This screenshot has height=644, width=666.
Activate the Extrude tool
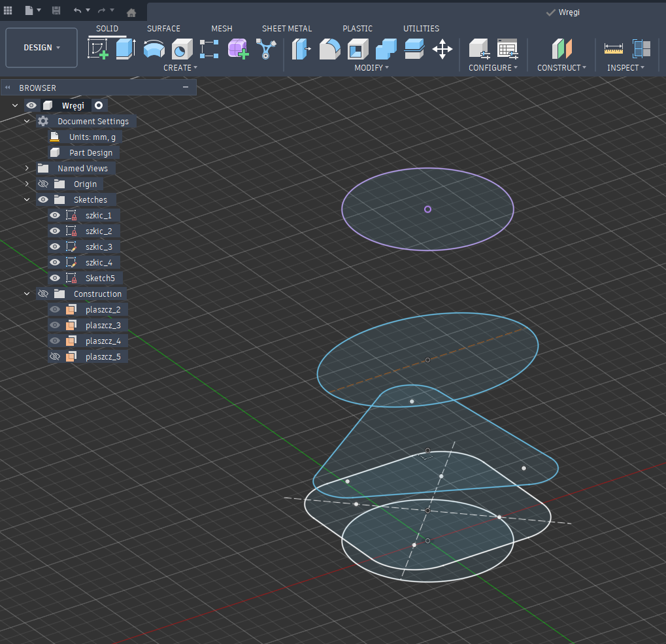(125, 49)
